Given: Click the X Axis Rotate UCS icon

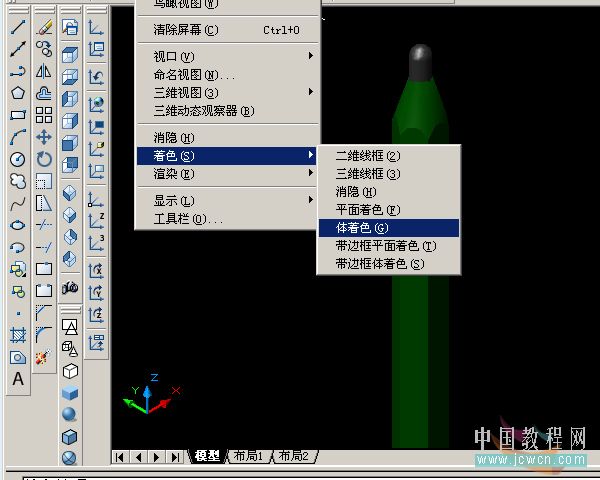Looking at the screenshot, I should coord(96,271).
